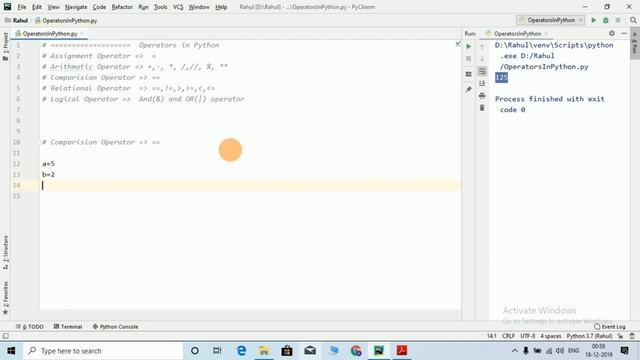This screenshot has width=640, height=360.
Task: Open the Project tool window
Action: (5, 47)
